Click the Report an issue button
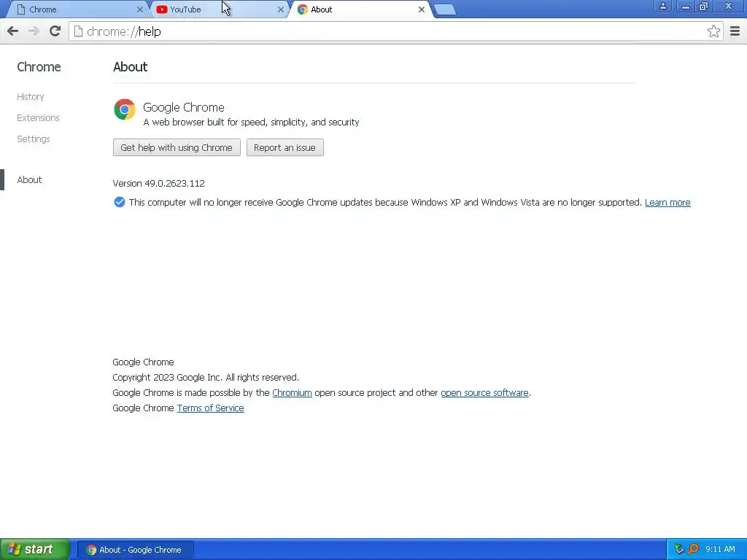747x560 pixels. tap(285, 147)
